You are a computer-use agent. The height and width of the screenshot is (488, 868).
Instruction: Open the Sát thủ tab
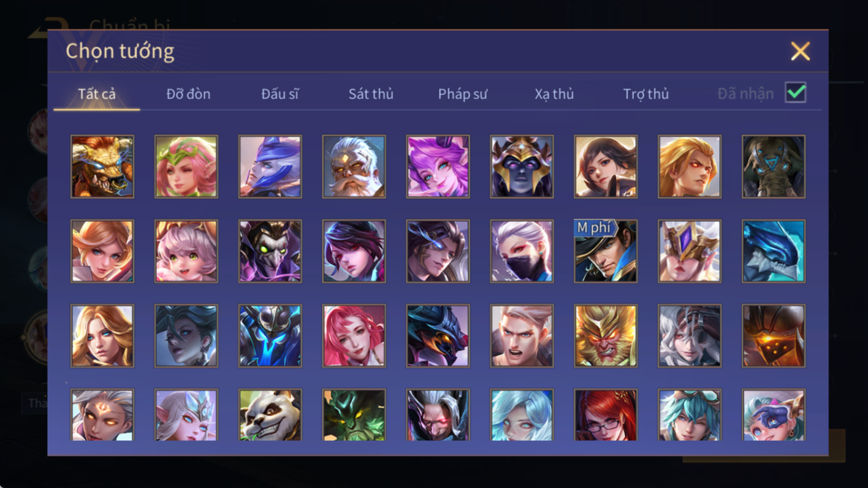tap(371, 94)
